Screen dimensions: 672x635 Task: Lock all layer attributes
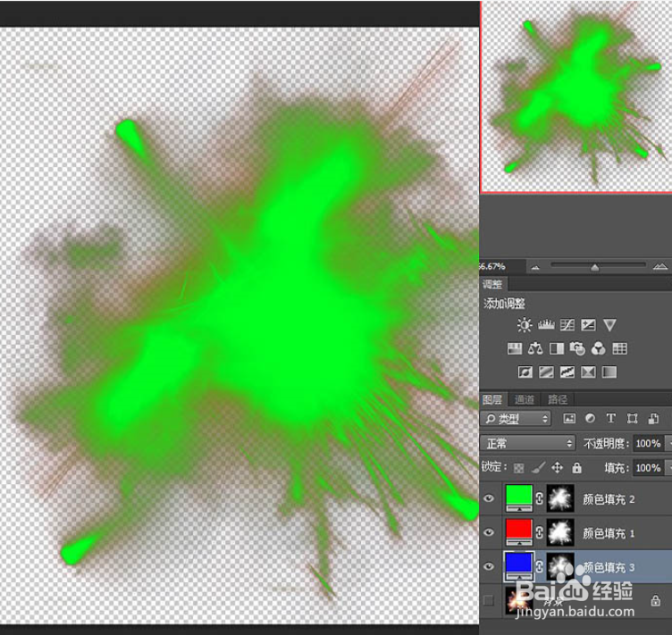coord(577,468)
